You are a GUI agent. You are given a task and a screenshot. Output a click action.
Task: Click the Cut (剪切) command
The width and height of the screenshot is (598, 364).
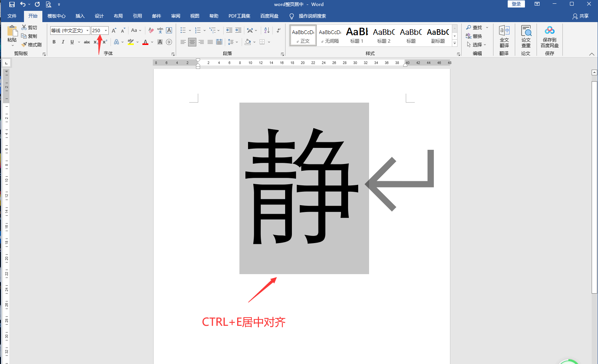[30, 28]
